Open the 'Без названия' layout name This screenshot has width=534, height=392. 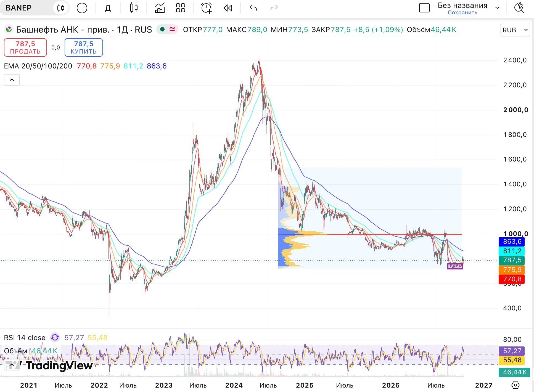point(462,6)
